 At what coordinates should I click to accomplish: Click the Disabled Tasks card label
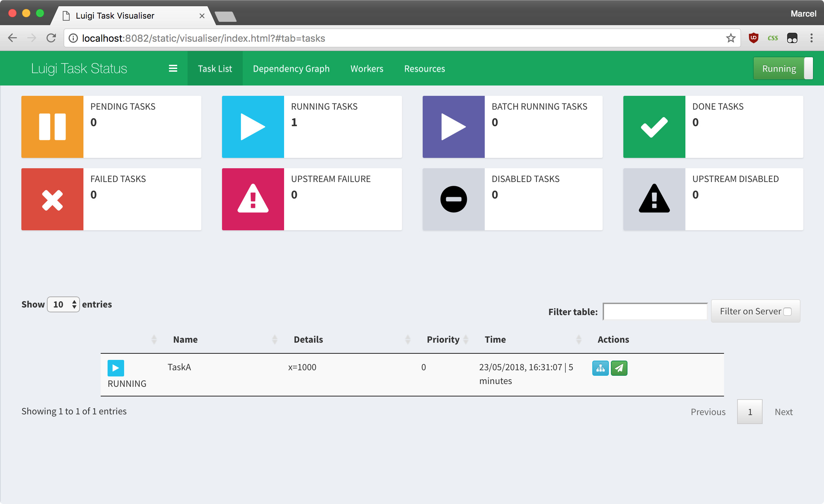(x=525, y=179)
